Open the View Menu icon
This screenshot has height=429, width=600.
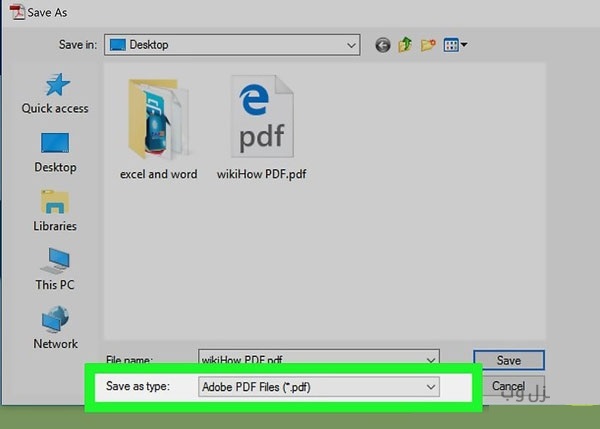(x=450, y=45)
